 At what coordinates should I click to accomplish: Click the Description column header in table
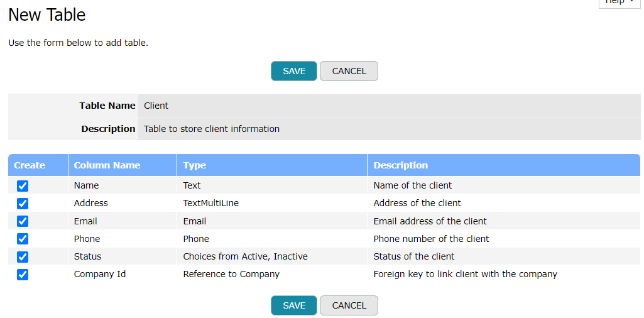(x=503, y=165)
